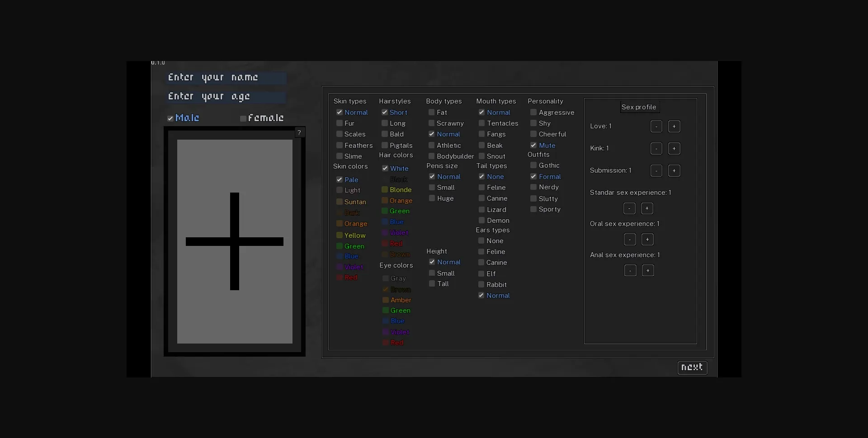Select Lizard under Tail types
Image resolution: width=868 pixels, height=438 pixels.
click(482, 210)
